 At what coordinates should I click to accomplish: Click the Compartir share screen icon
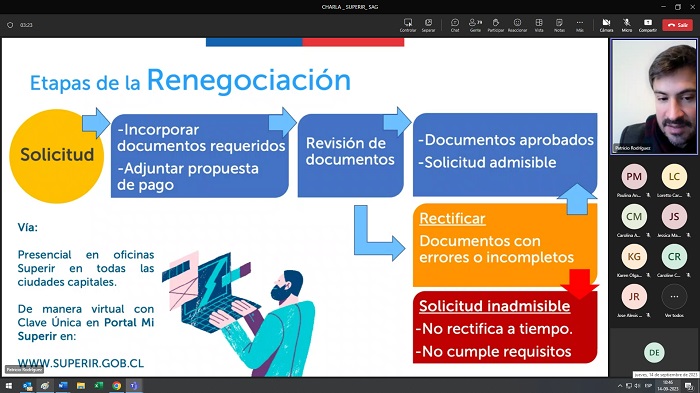tap(647, 25)
